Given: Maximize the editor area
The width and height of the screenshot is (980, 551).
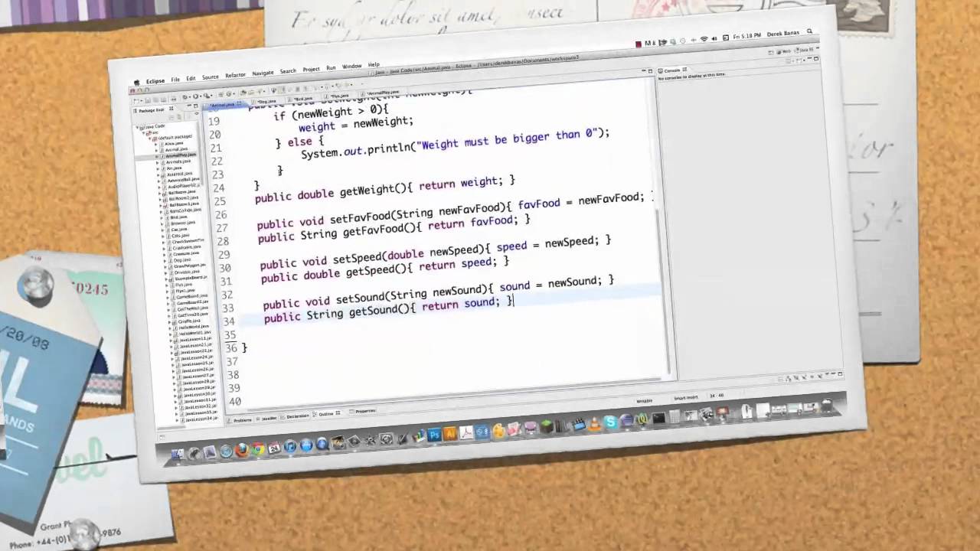Looking at the screenshot, I should (650, 71).
